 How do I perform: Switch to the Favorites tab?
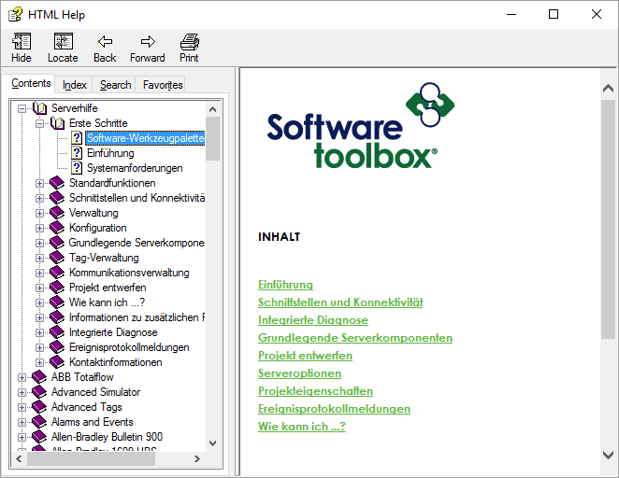click(162, 85)
